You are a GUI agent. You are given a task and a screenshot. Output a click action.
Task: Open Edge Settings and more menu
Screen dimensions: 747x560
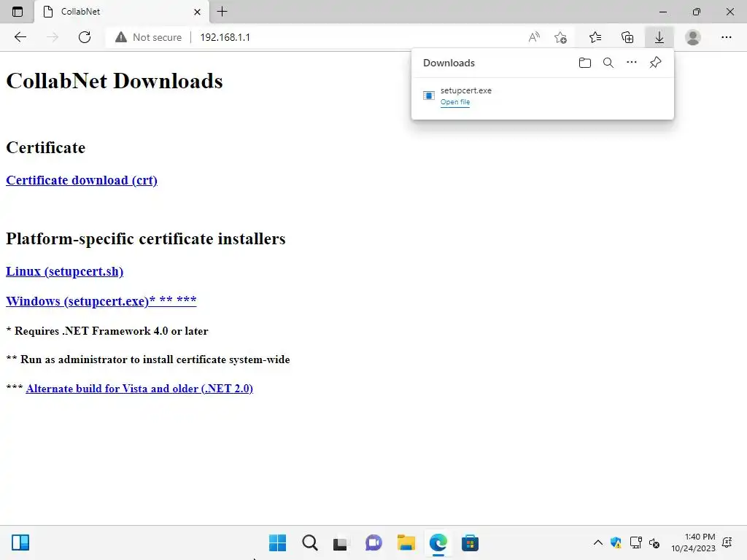726,37
